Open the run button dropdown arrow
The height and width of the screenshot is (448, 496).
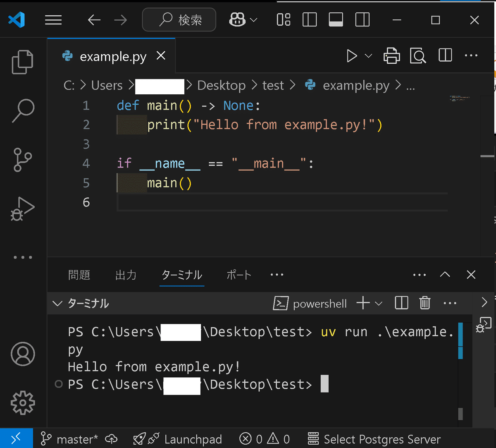click(368, 56)
